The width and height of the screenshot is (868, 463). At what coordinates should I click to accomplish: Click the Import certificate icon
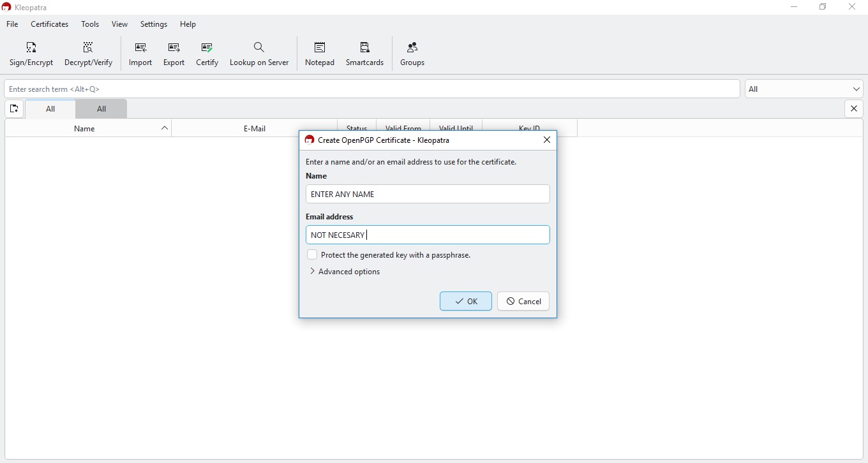tap(140, 54)
